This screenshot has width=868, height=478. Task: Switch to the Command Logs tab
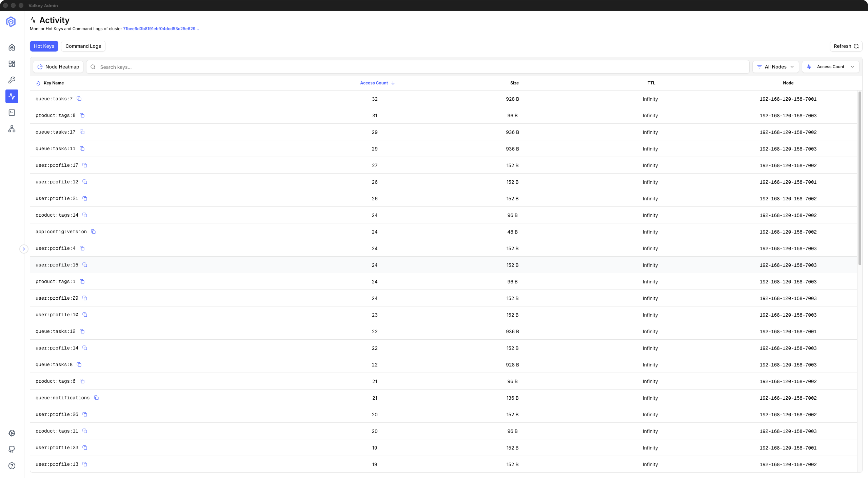tap(83, 46)
